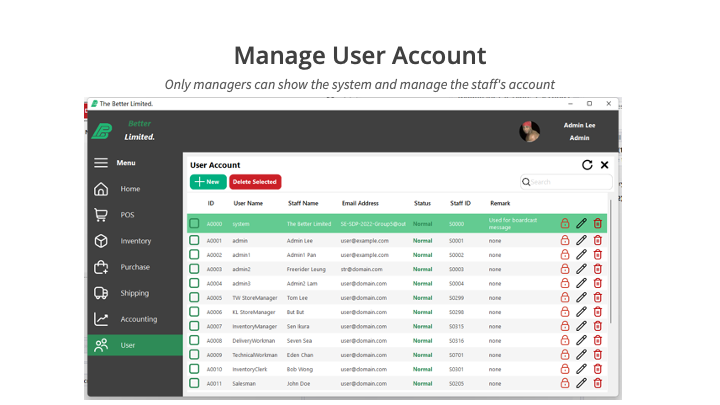Viewport: 720px width, 405px height.
Task: Click the refresh icon in User Account panel
Action: tap(587, 165)
